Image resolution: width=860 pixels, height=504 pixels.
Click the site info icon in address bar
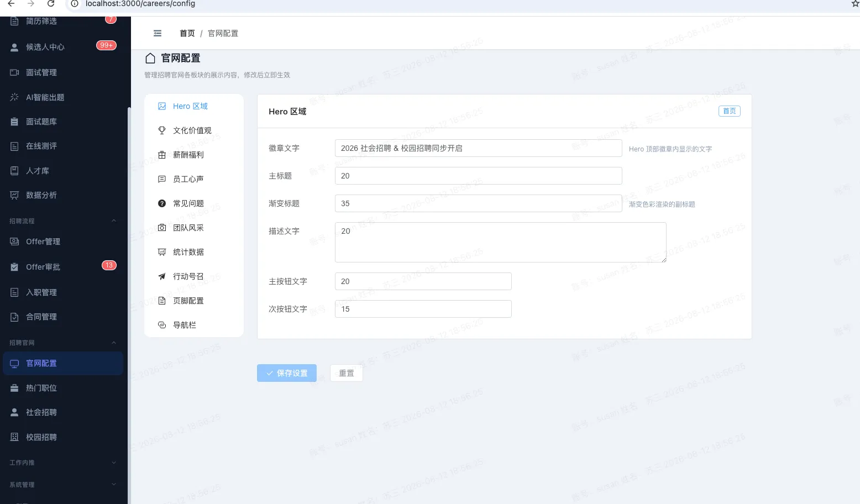coord(75,4)
